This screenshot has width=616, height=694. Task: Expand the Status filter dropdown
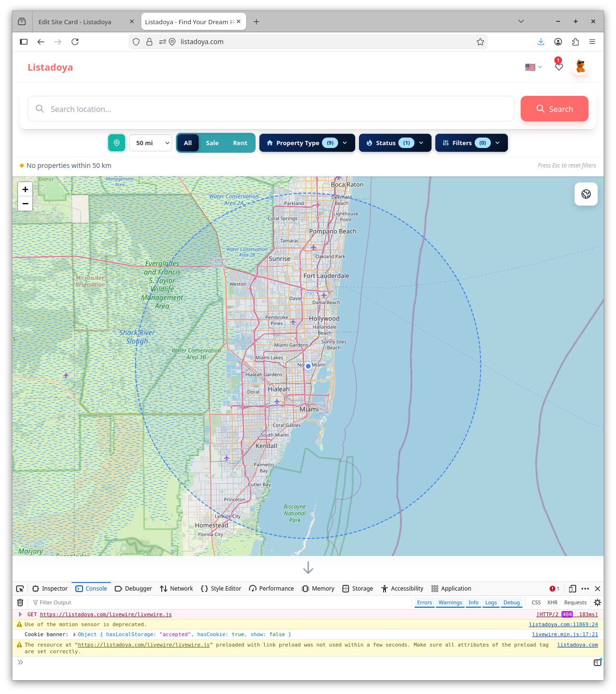tap(395, 143)
